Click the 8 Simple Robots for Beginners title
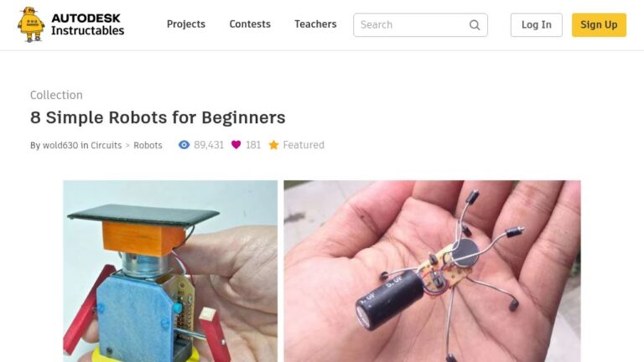Viewport: 644px width, 362px height. click(x=158, y=118)
